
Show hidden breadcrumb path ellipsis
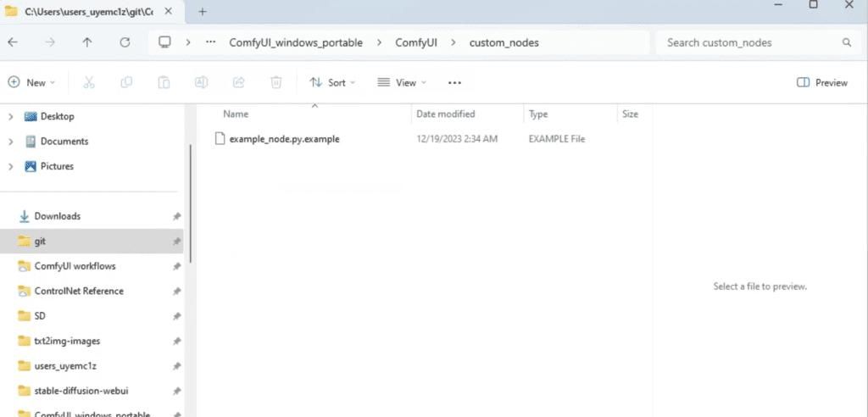point(210,42)
